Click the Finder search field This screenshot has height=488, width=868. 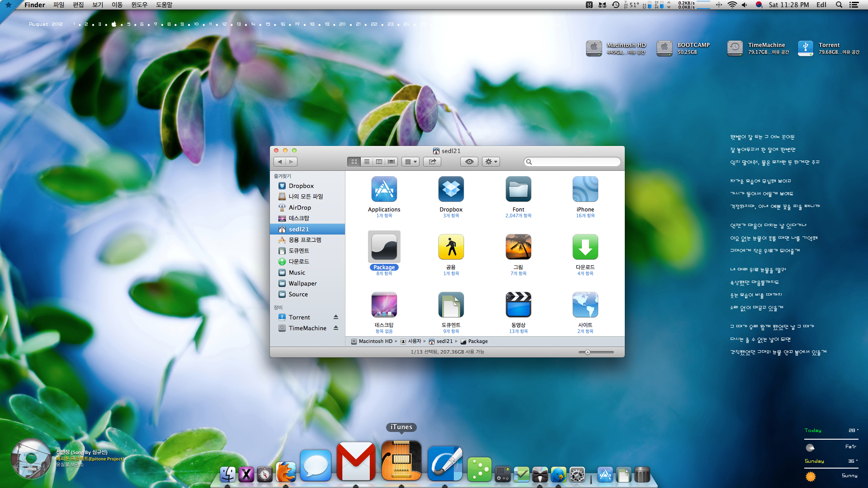572,162
